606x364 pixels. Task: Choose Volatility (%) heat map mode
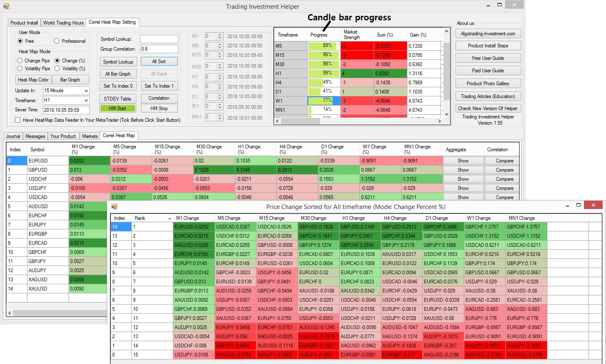point(57,69)
